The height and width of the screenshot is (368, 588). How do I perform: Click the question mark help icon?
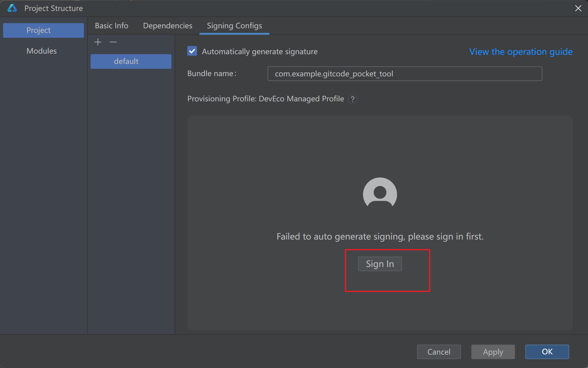[x=352, y=99]
